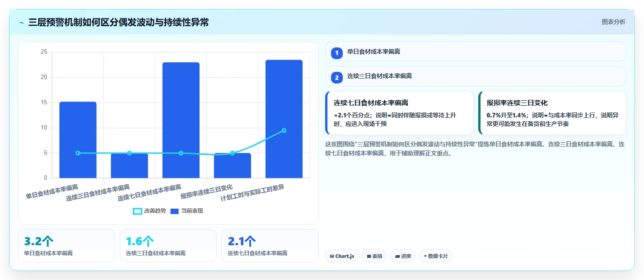Click the x-axis label 报损率连续三日变化
This screenshot has width=644, height=280.
(x=207, y=191)
